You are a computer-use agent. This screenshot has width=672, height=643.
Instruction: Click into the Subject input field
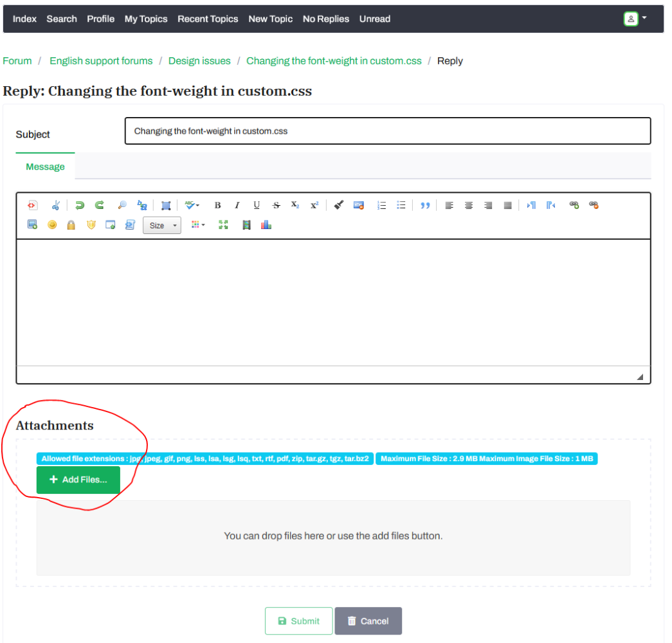click(387, 131)
